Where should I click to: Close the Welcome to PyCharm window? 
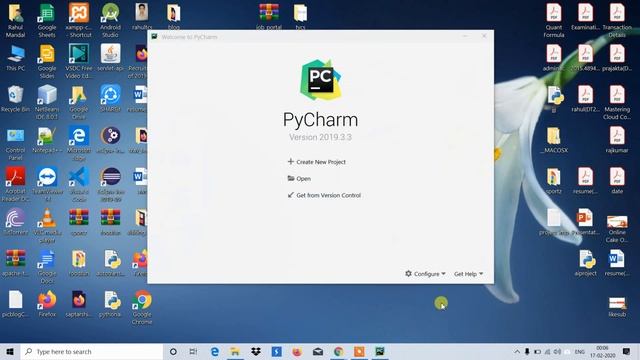click(x=484, y=36)
